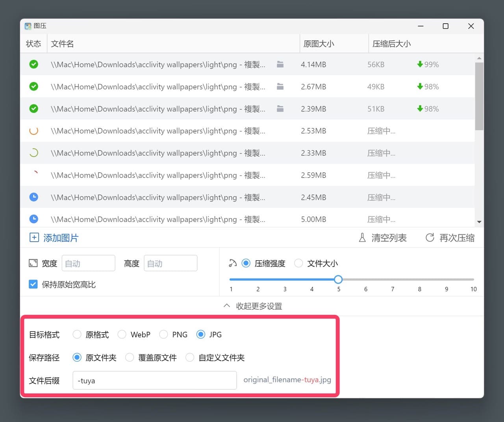504x422 pixels.
Task: Choose 原格式 as target format
Action: coord(77,334)
